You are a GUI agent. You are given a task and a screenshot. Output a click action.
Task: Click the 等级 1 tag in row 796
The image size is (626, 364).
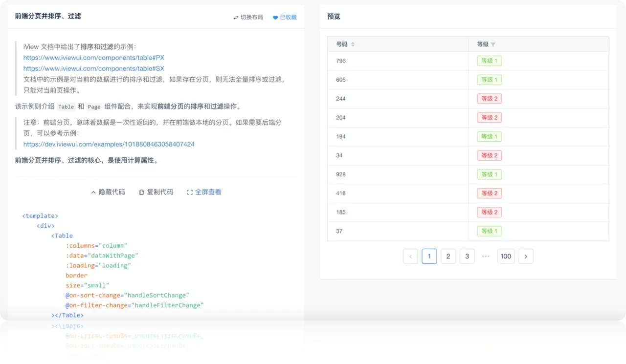(x=490, y=61)
